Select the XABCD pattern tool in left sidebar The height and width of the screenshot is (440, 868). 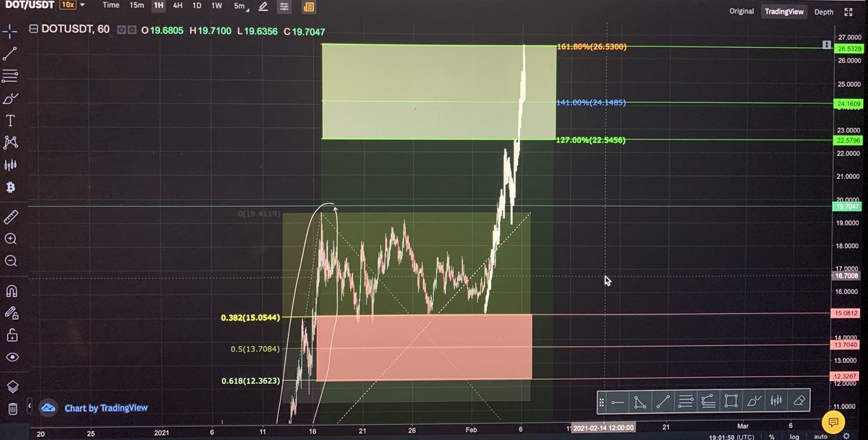click(10, 143)
